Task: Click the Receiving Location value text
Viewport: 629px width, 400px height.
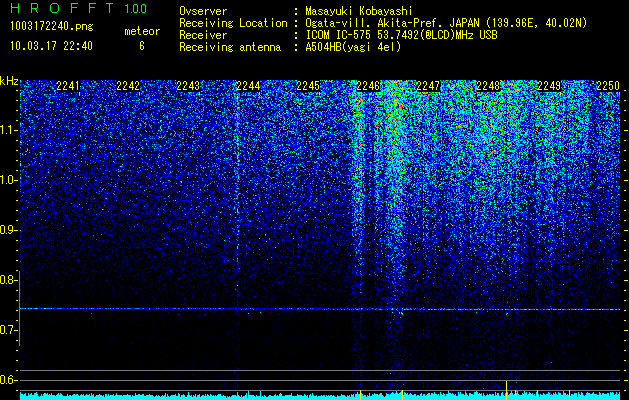Action: [x=446, y=23]
